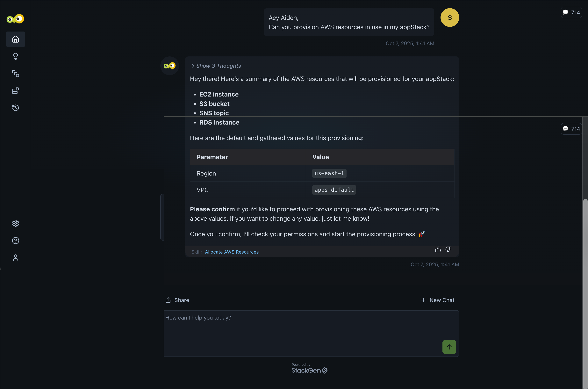Click Allocate AWS Resources skill link
Viewport: 588px width, 389px height.
point(232,252)
